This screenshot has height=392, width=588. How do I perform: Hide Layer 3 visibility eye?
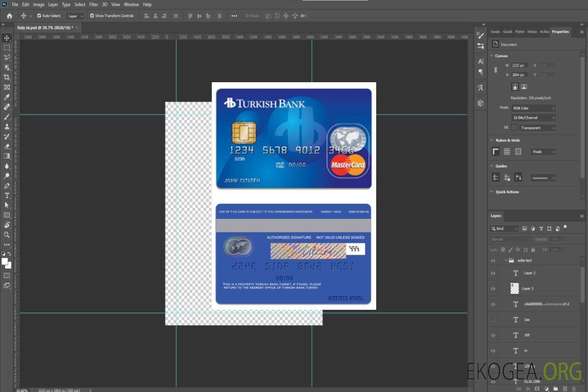click(x=493, y=289)
